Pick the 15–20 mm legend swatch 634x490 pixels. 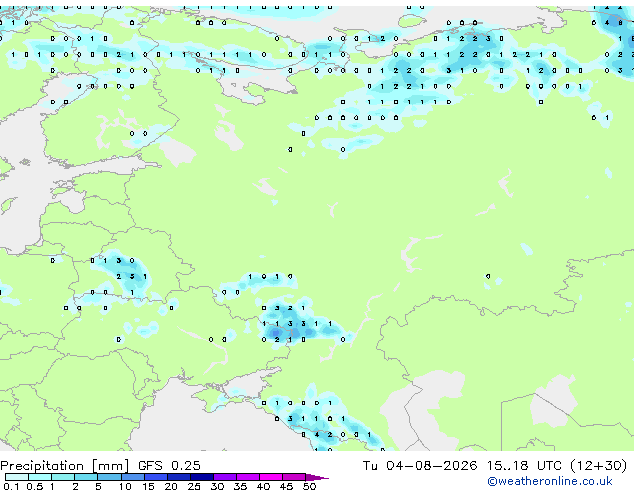pyautogui.click(x=155, y=477)
